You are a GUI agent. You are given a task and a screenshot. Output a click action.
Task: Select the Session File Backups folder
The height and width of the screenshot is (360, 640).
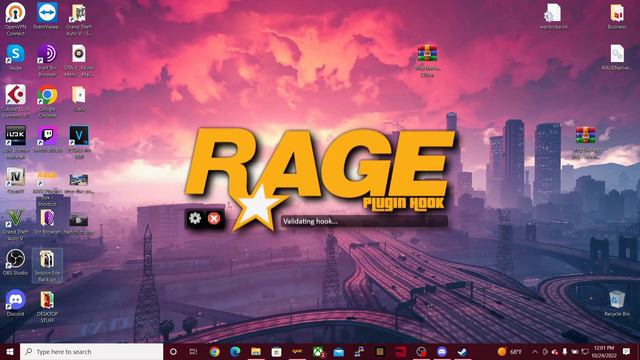point(47,266)
